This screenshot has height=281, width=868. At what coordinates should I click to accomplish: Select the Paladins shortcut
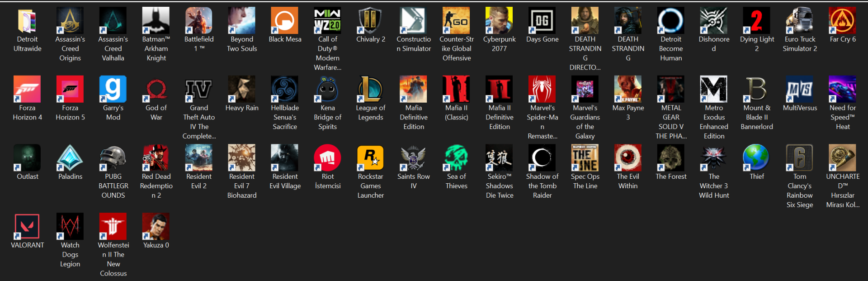70,158
